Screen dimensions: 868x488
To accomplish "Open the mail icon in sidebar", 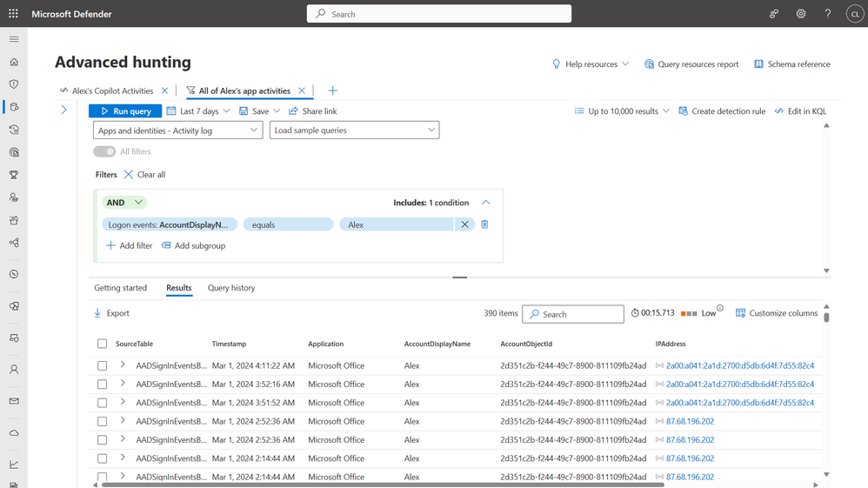I will pos(14,401).
